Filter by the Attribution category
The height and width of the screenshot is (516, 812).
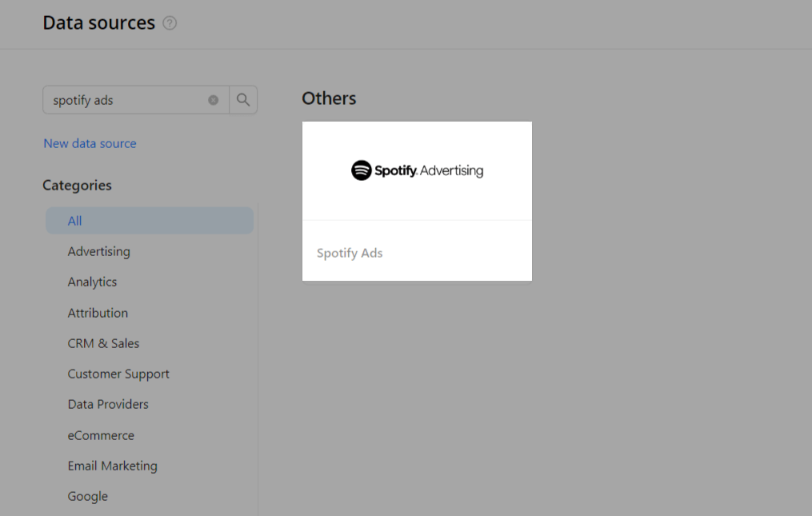(x=98, y=313)
